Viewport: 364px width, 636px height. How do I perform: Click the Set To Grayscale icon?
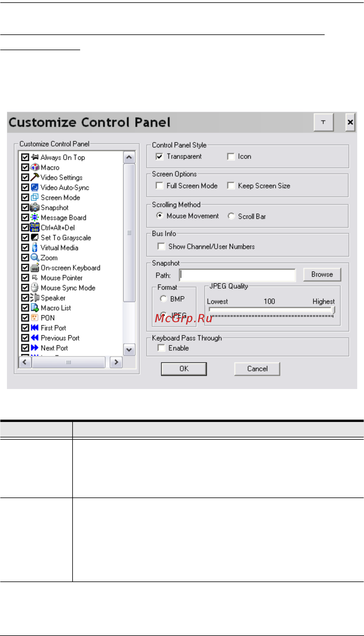(35, 237)
